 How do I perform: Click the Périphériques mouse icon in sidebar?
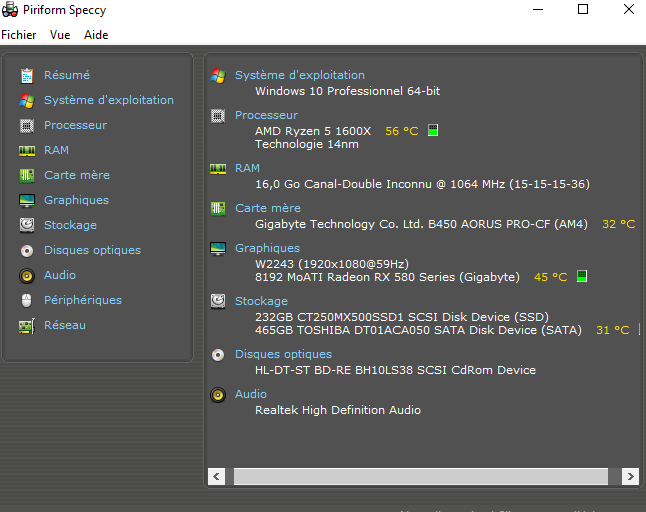point(27,300)
